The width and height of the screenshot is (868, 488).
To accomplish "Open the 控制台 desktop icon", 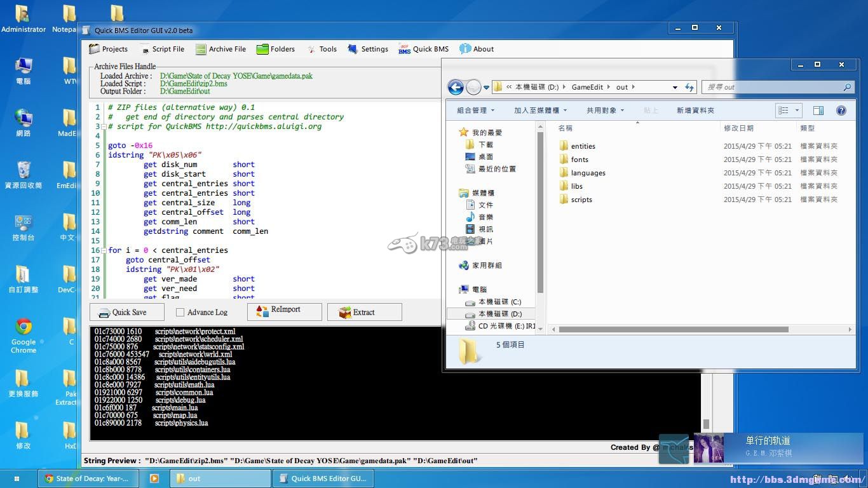I will pos(24,227).
